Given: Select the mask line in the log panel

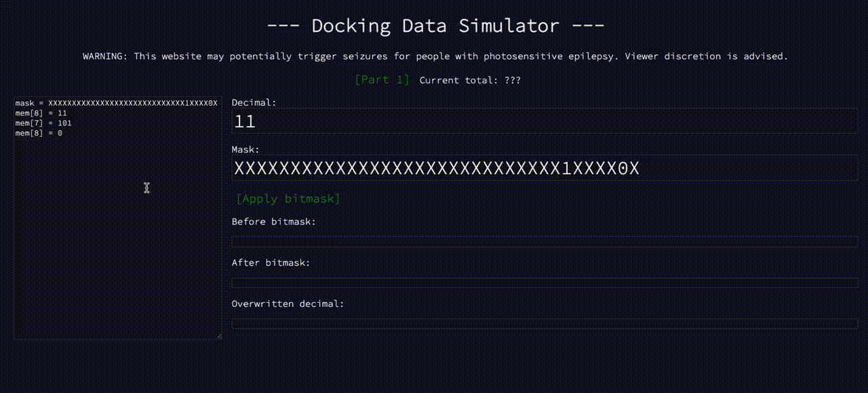Looking at the screenshot, I should (x=115, y=102).
